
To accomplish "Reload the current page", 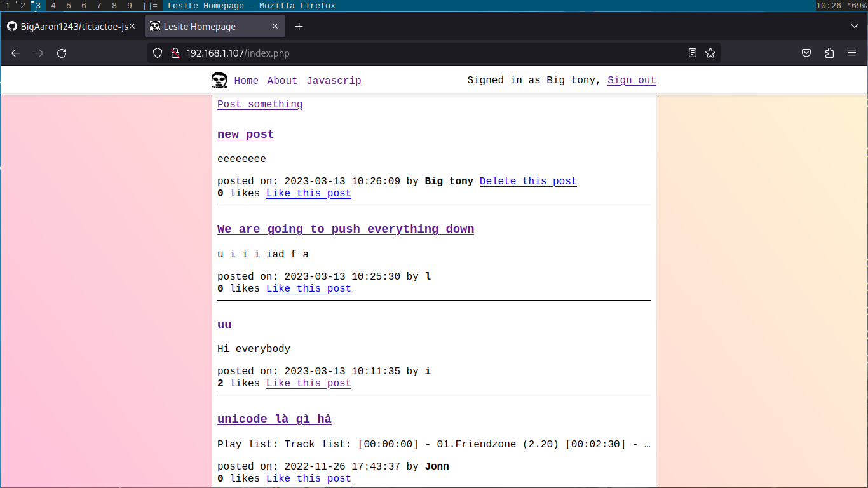I will (x=62, y=53).
